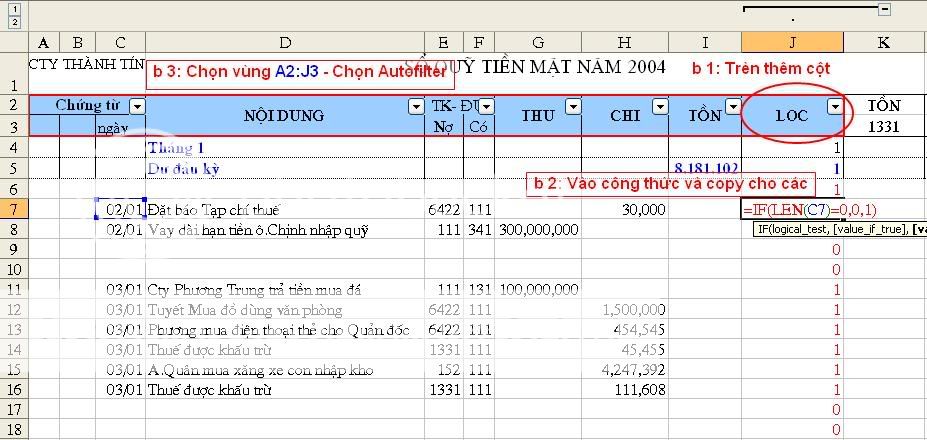Open the LOC column filter dropdown
The image size is (927, 440).
click(833, 106)
